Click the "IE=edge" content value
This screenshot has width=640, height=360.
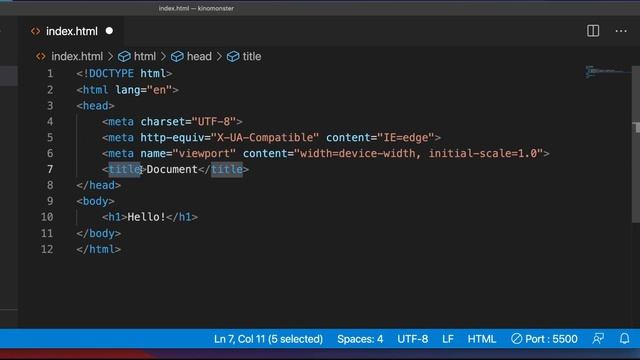pyautogui.click(x=406, y=138)
